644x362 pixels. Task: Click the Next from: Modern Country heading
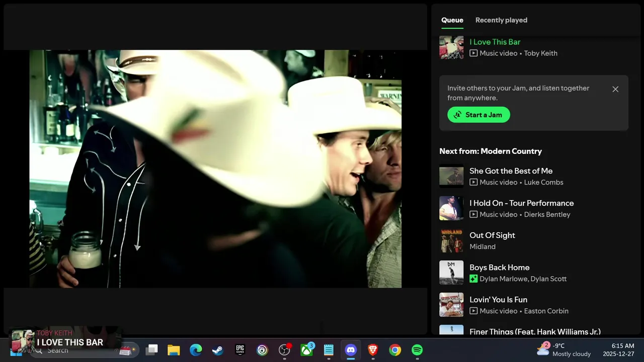click(x=491, y=151)
